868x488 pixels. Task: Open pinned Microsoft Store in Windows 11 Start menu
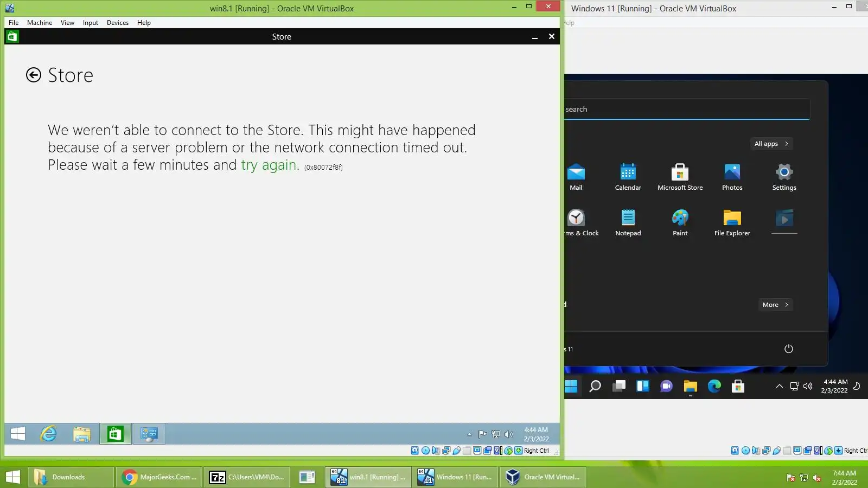click(680, 177)
